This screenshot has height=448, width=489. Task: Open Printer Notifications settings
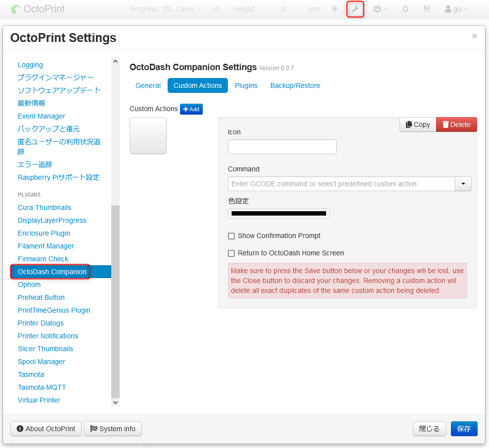pos(48,336)
